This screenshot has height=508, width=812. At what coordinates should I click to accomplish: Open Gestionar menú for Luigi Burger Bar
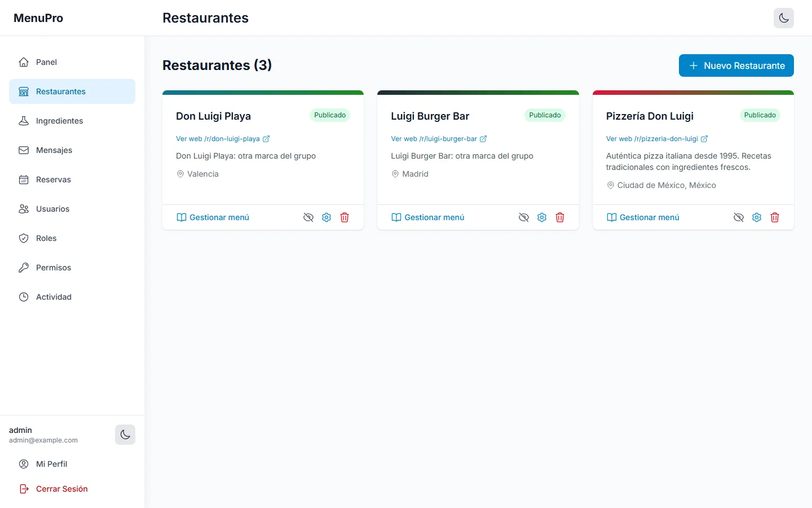(x=427, y=217)
